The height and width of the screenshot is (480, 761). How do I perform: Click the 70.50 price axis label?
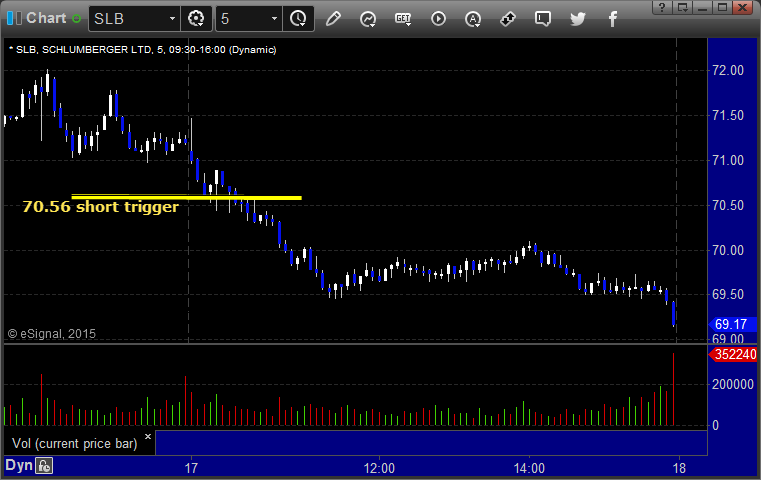coord(728,205)
